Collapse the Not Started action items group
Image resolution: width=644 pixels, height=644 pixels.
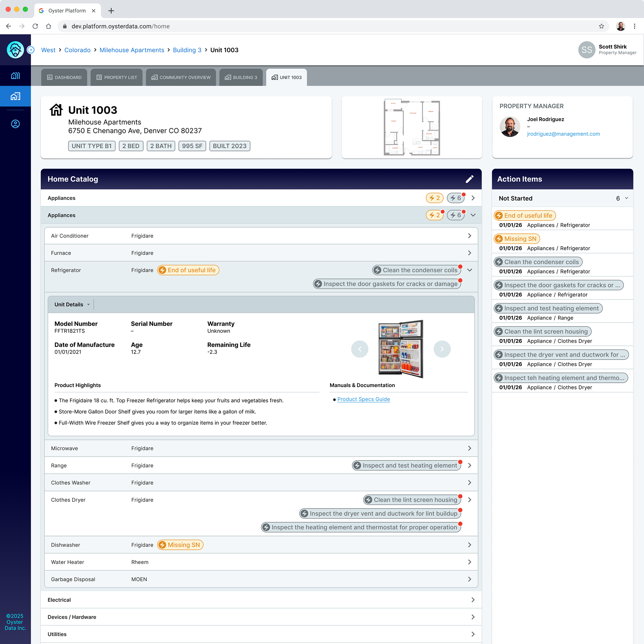coord(627,198)
